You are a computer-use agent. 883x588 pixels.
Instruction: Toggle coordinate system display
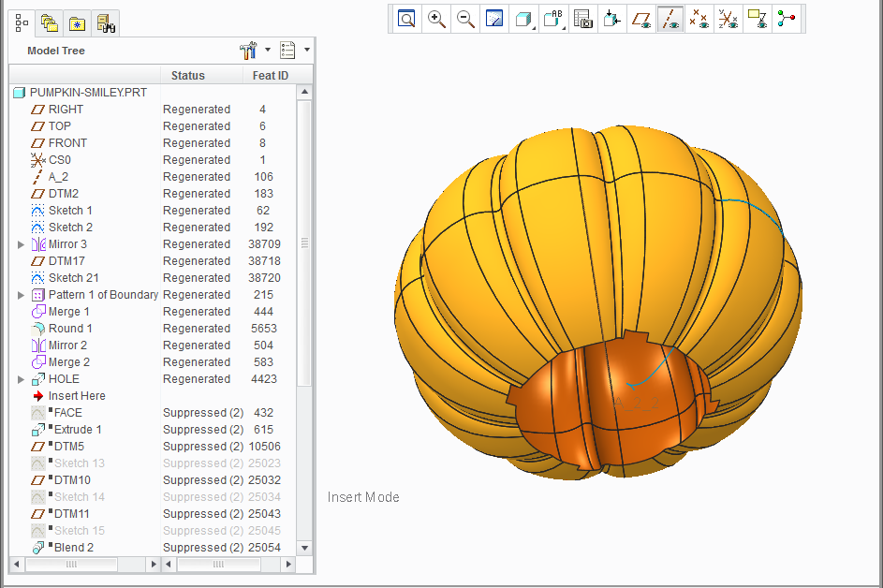click(728, 19)
